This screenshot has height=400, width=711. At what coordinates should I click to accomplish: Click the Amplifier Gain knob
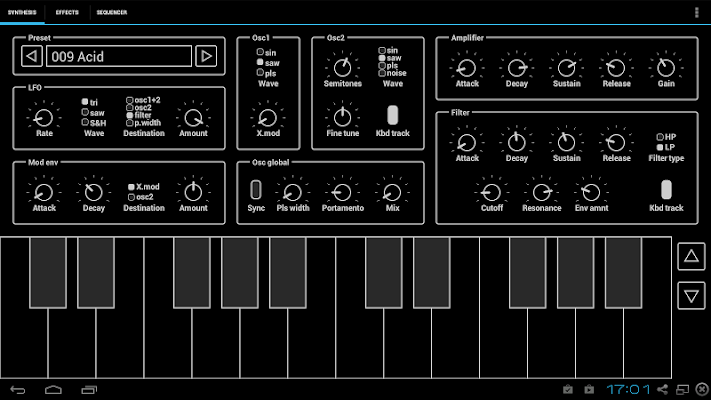(x=666, y=68)
